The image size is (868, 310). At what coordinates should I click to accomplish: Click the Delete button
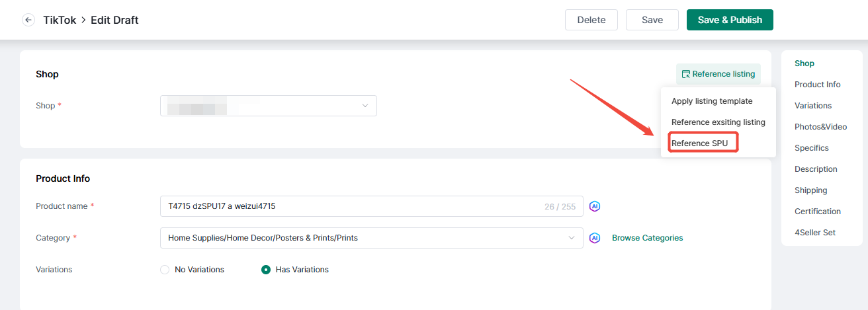[x=591, y=20]
